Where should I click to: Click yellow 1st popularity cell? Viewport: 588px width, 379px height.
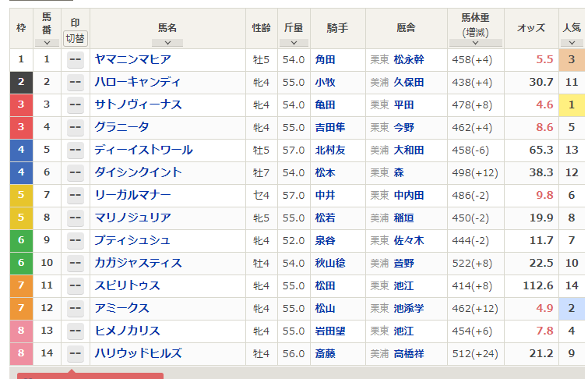coord(572,104)
